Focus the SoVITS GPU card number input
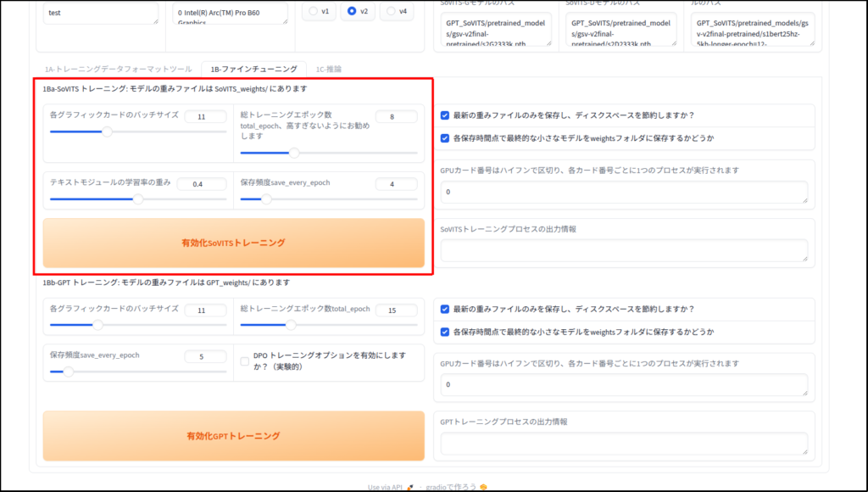This screenshot has width=868, height=492. [624, 193]
